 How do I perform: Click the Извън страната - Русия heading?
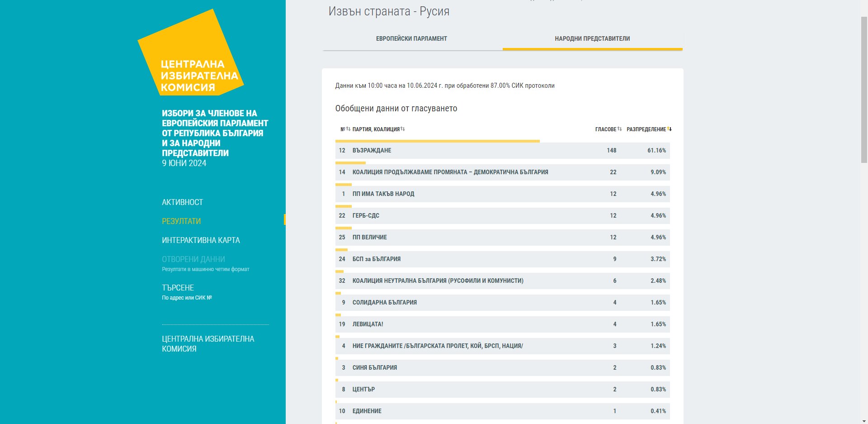coord(389,11)
